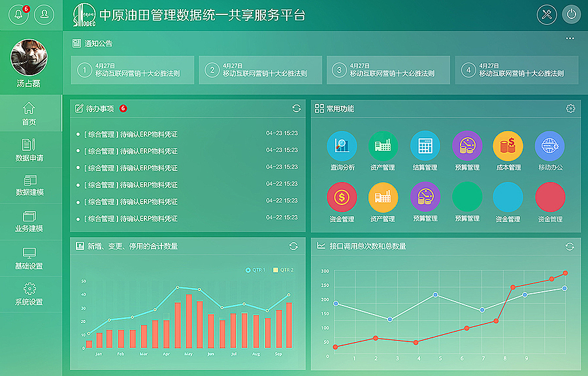Open the user profile icon in header
The image size is (588, 376).
point(44,14)
